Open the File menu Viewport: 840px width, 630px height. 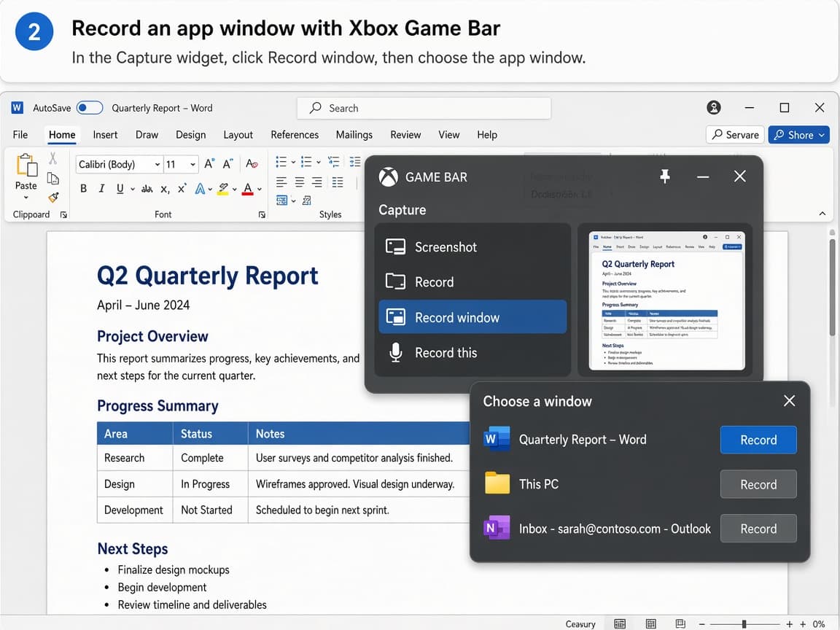tap(20, 135)
